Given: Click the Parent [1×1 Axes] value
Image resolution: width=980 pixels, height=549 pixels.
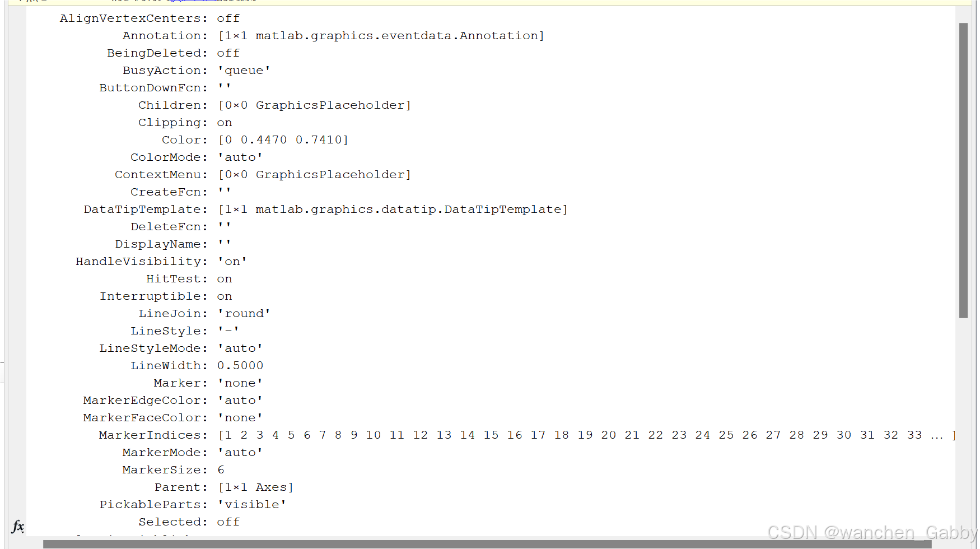Looking at the screenshot, I should [x=255, y=487].
